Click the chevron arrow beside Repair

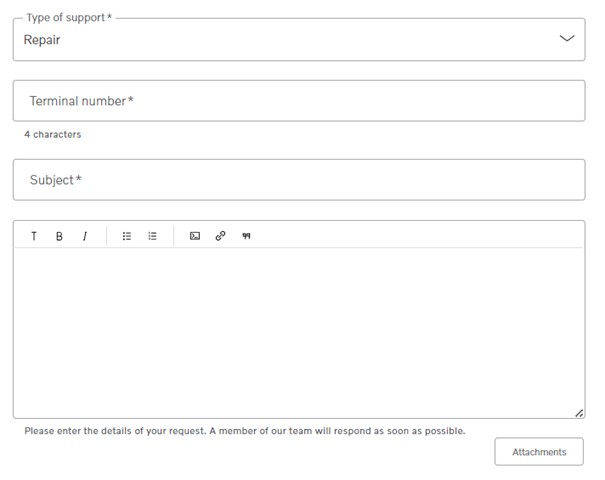point(567,38)
